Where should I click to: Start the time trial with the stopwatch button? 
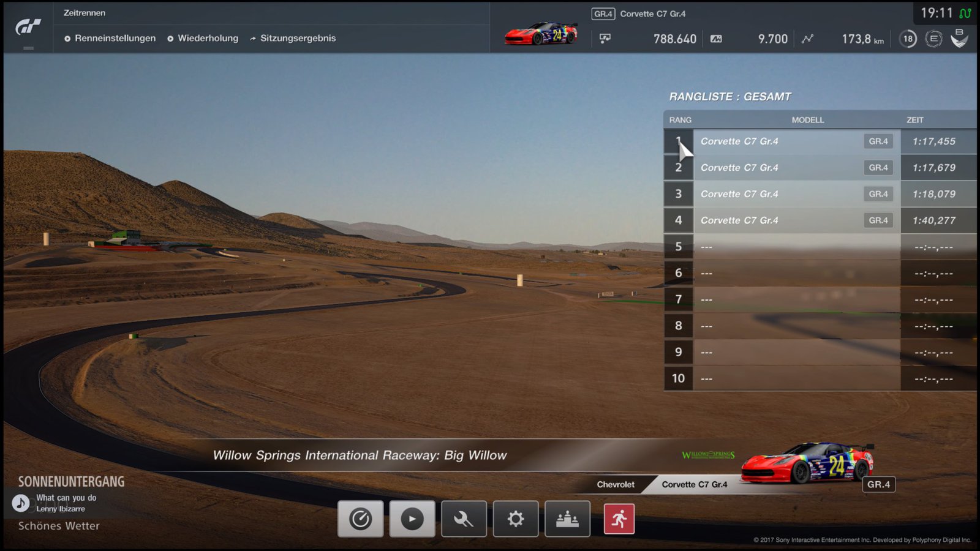pos(361,519)
